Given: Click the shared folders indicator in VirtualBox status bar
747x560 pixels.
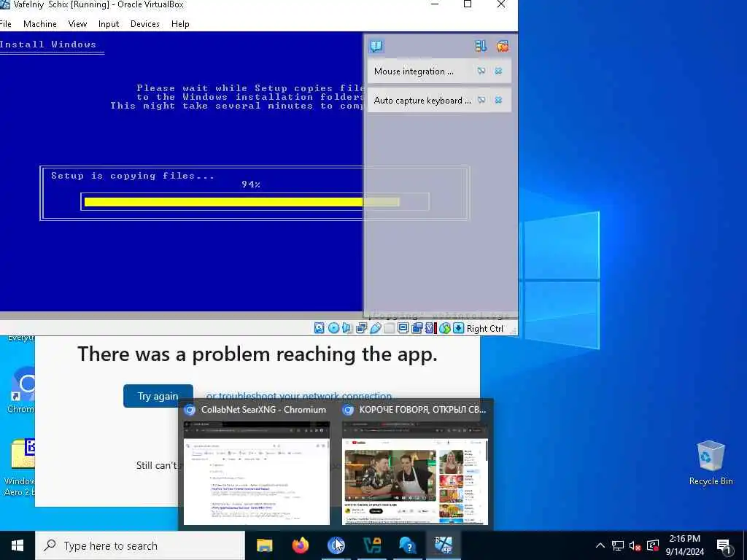Looking at the screenshot, I should point(390,327).
